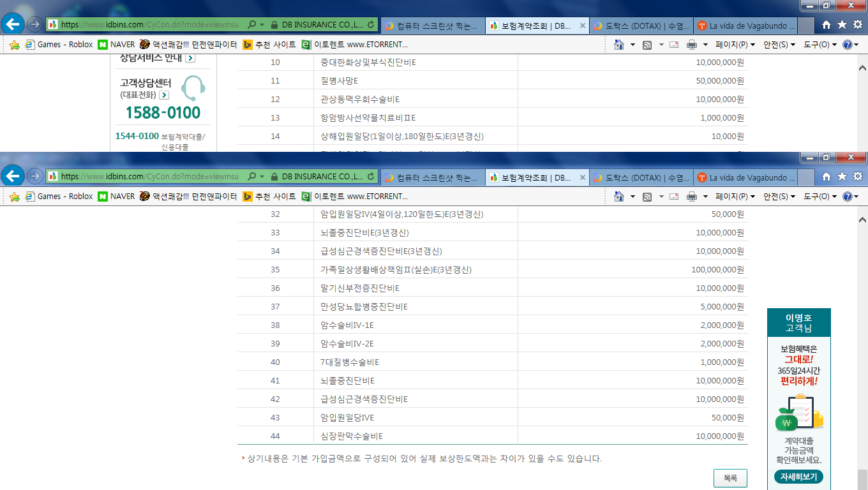Click the 1588-0100 phone number
868x490 pixels.
pos(163,113)
